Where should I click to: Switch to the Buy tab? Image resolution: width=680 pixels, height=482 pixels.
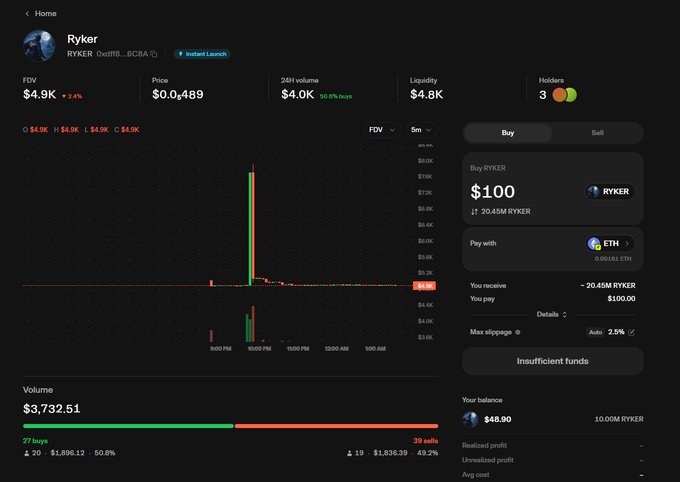pos(507,133)
